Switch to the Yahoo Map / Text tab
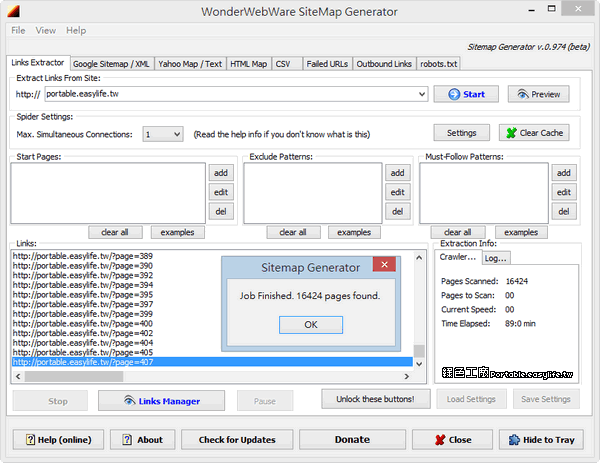Viewport: 600px width, 463px height. click(190, 64)
